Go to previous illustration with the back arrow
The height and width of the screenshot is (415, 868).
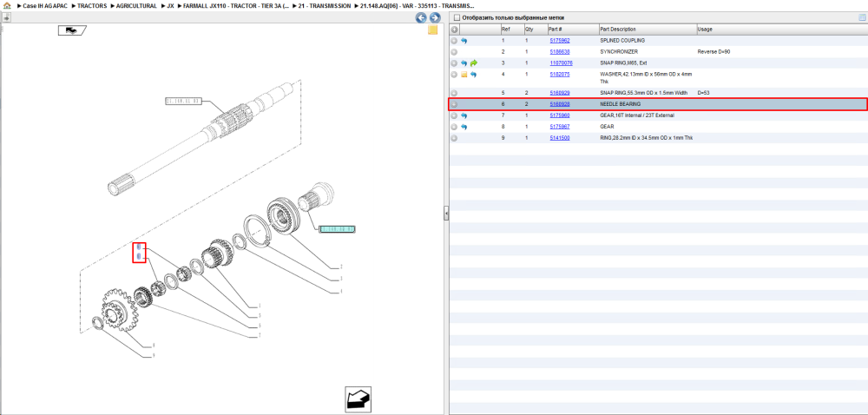[x=421, y=17]
